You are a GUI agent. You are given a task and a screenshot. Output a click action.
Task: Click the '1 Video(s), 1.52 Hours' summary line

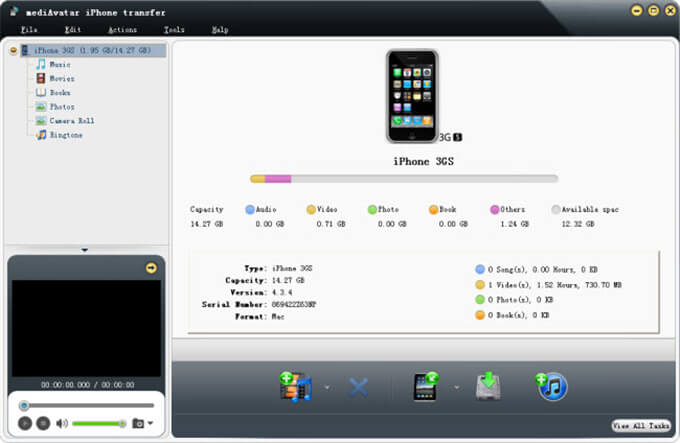pyautogui.click(x=555, y=285)
